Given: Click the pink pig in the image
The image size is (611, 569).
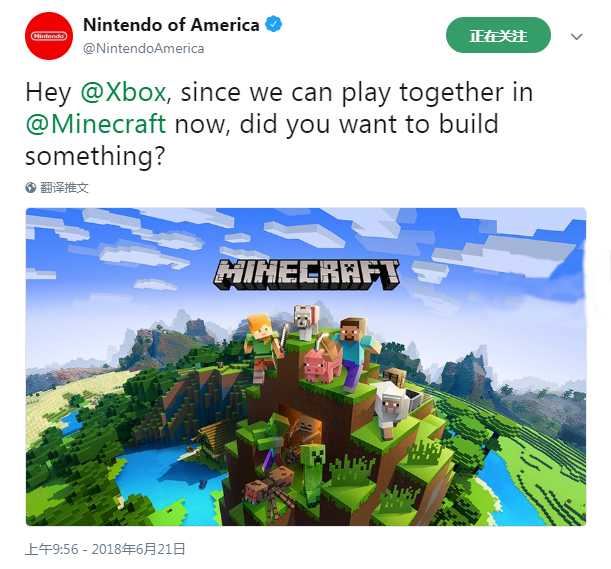Looking at the screenshot, I should tap(322, 365).
